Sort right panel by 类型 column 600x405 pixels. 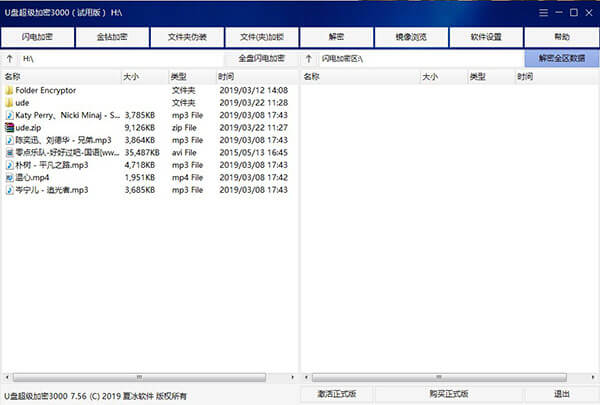point(491,77)
